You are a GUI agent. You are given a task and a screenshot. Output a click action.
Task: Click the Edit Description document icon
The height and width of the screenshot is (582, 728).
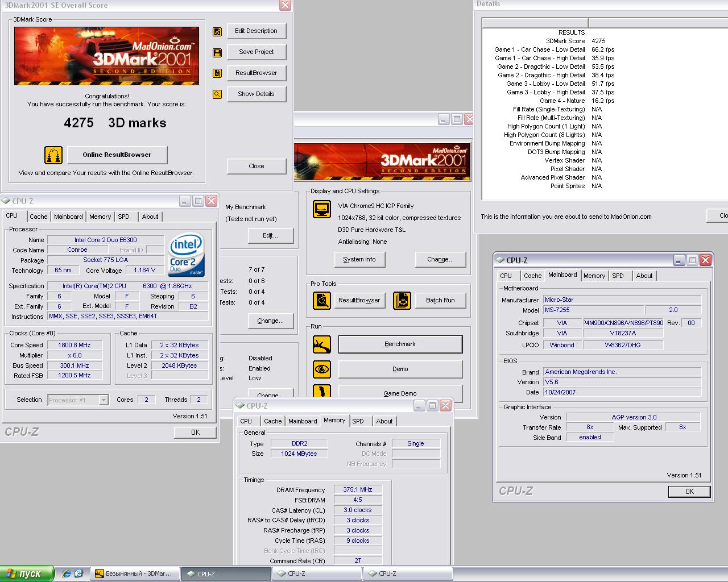point(217,32)
